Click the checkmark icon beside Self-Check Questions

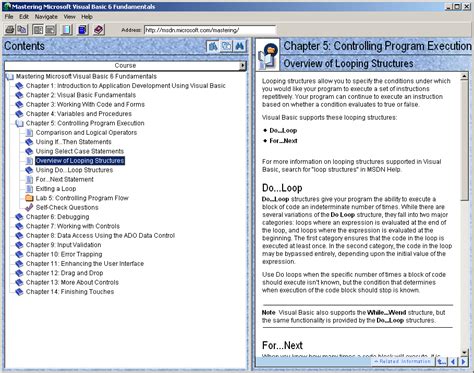(29, 207)
